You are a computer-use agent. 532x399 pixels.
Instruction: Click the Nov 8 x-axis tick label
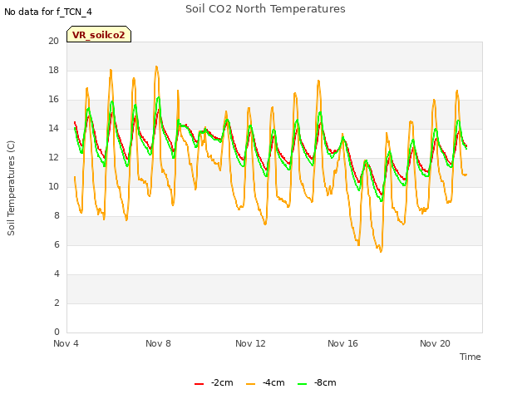[x=158, y=343]
